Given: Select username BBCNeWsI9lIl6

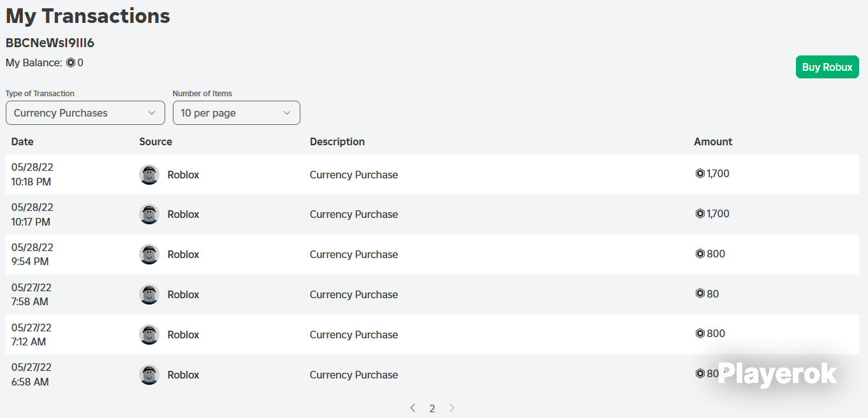Looking at the screenshot, I should [x=50, y=43].
